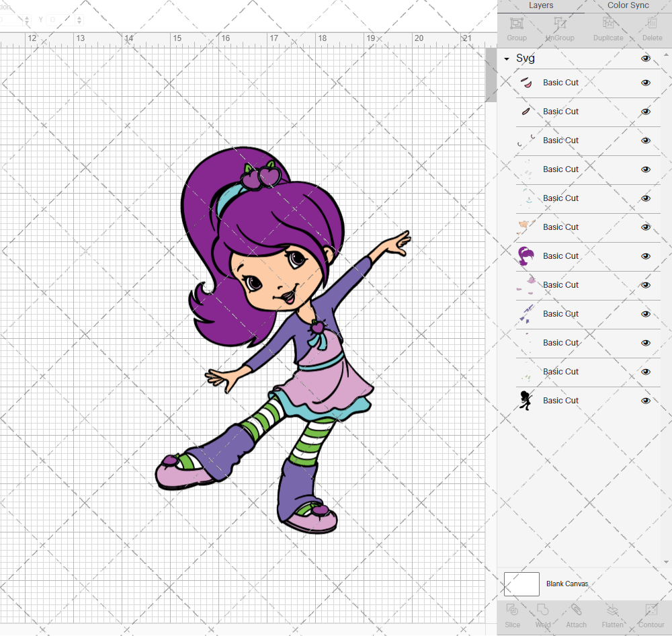This screenshot has width=672, height=636.
Task: Collapse the Svg layer group
Action: pyautogui.click(x=505, y=58)
